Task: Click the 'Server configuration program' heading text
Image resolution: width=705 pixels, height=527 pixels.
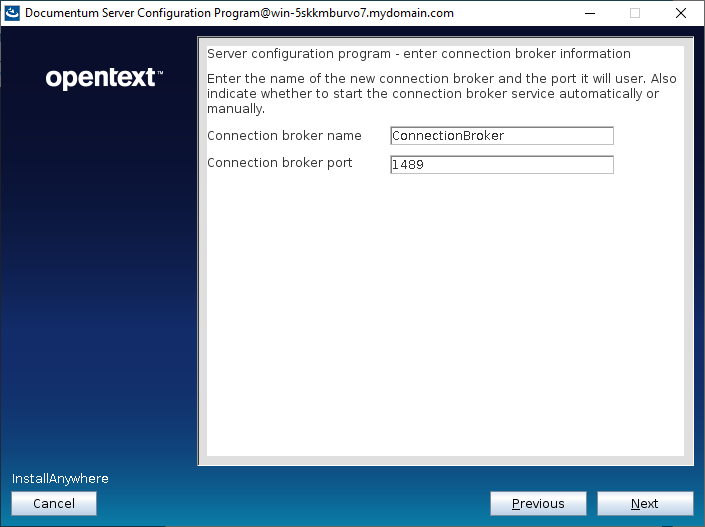Action: (x=418, y=54)
